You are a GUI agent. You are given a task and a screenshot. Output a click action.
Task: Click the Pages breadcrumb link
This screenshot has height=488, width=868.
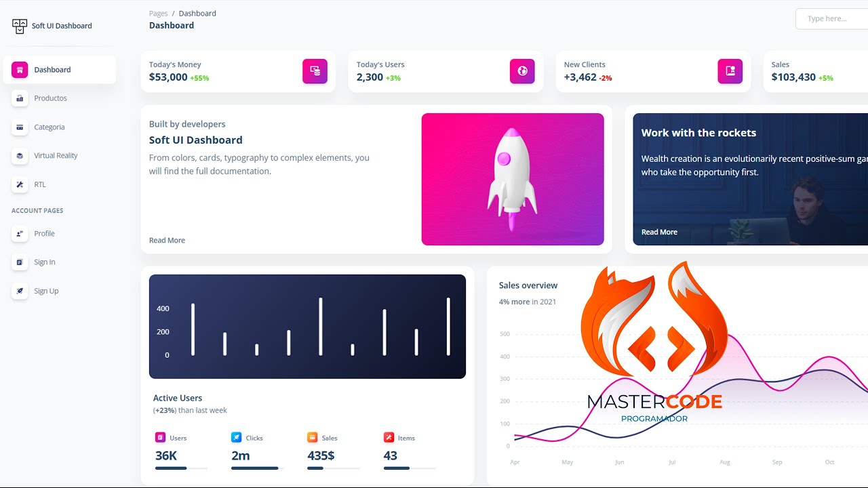pos(159,14)
